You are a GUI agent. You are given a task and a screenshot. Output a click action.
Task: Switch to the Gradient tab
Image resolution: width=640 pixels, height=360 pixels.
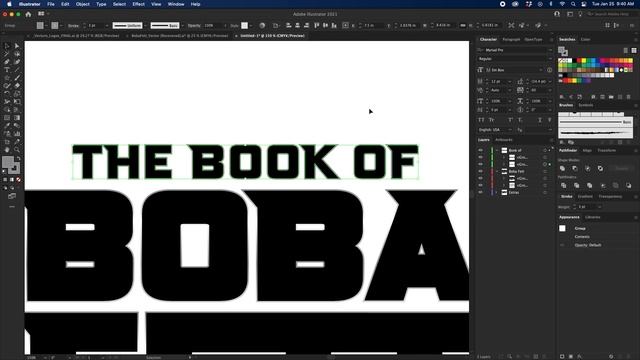(585, 197)
